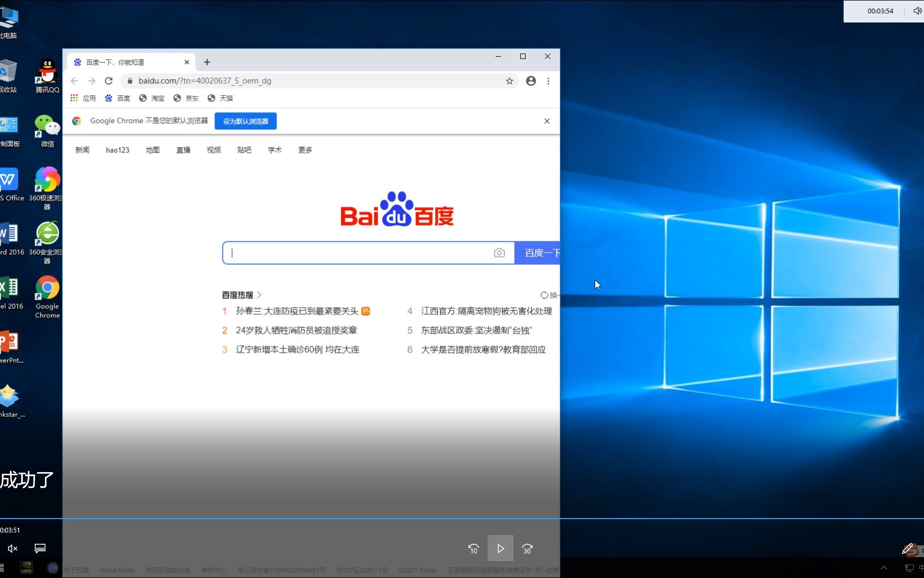
Task: Expand 更多 in Baidu navigation
Action: (x=305, y=150)
